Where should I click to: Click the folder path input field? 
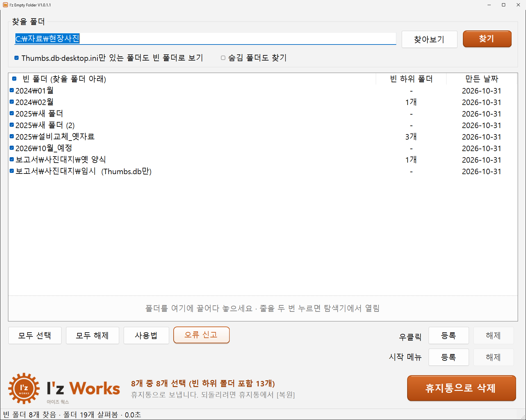(x=205, y=39)
